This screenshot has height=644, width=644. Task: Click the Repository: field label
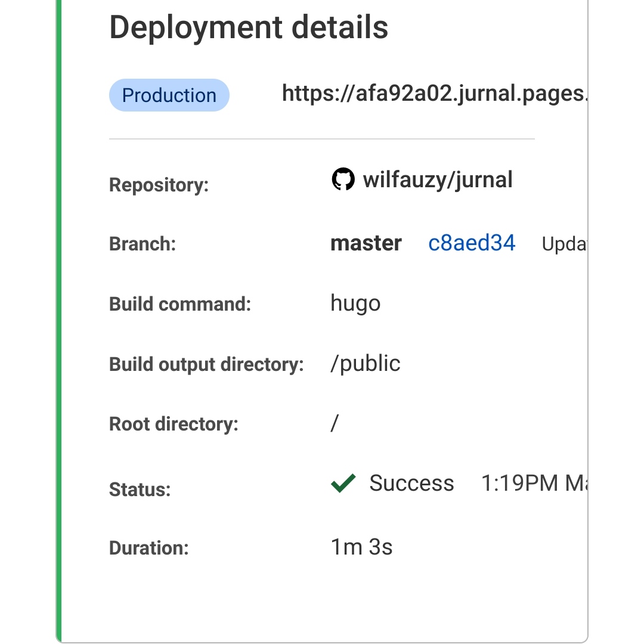click(x=159, y=185)
